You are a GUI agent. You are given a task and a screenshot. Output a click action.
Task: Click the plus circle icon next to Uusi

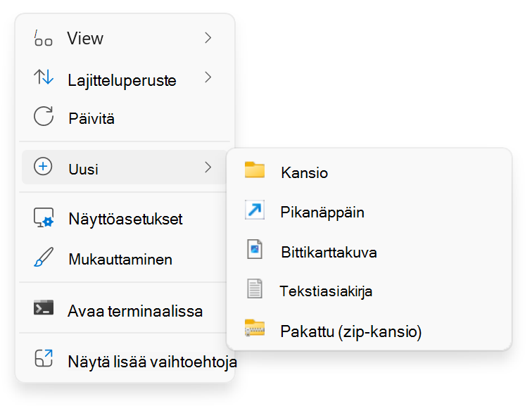[x=43, y=167]
